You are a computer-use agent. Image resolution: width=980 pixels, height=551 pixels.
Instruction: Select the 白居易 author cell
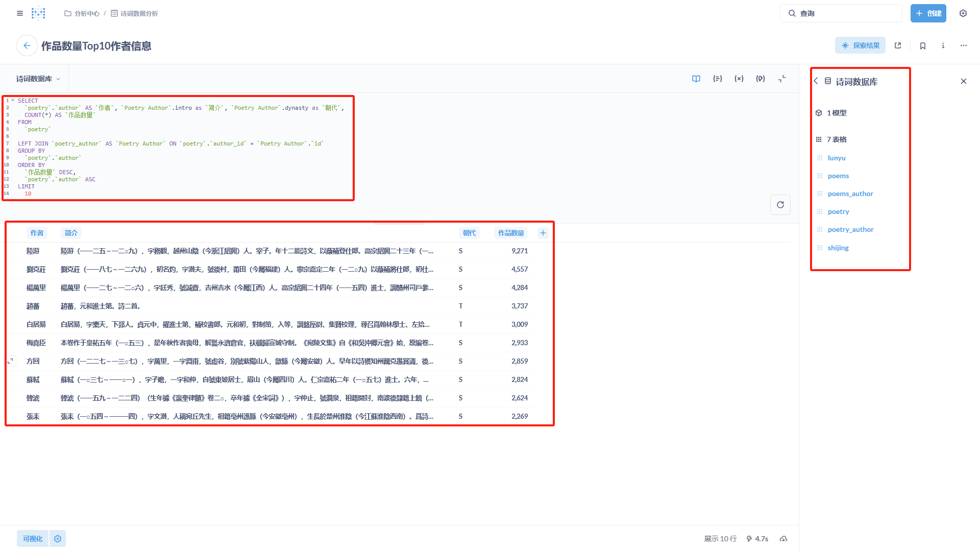(x=36, y=324)
